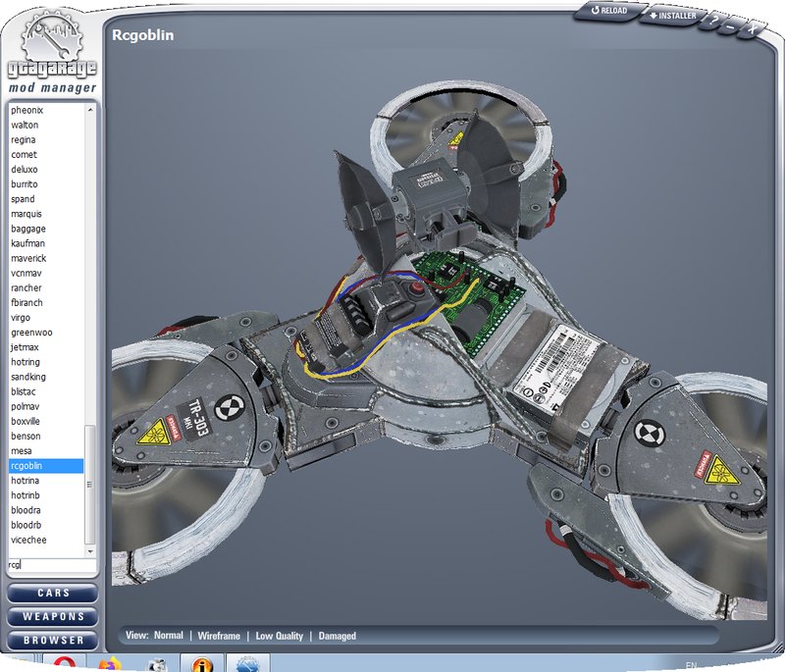785x672 pixels.
Task: Select burrito in the vehicle list
Action: 46,184
